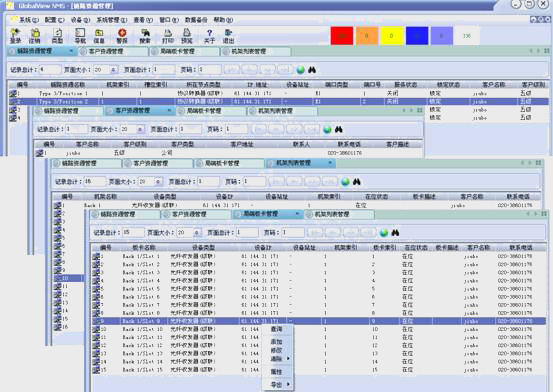Screen dimensions: 553x392
Task: Open the 导航 navigation toolbar icon
Action: coord(80,36)
